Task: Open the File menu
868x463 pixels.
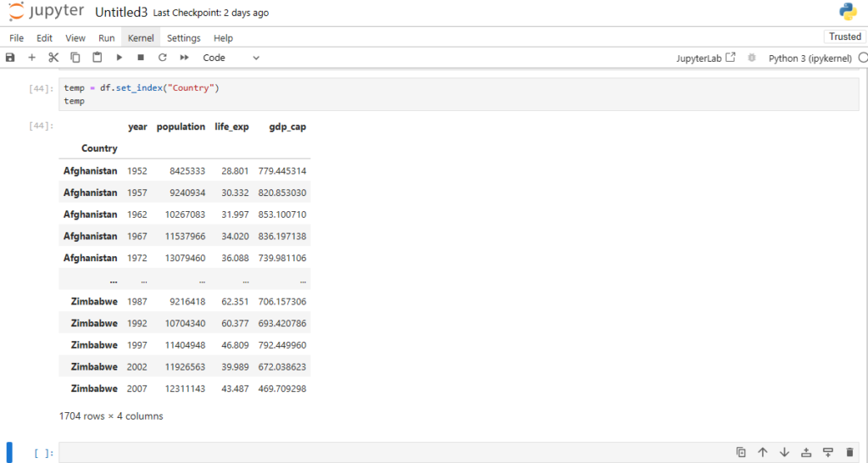Action: (x=17, y=38)
